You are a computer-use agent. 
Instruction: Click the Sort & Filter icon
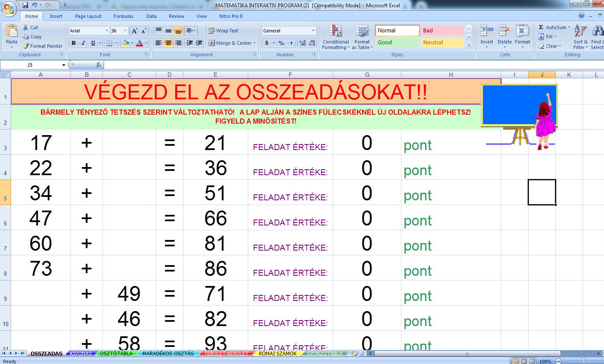(580, 32)
